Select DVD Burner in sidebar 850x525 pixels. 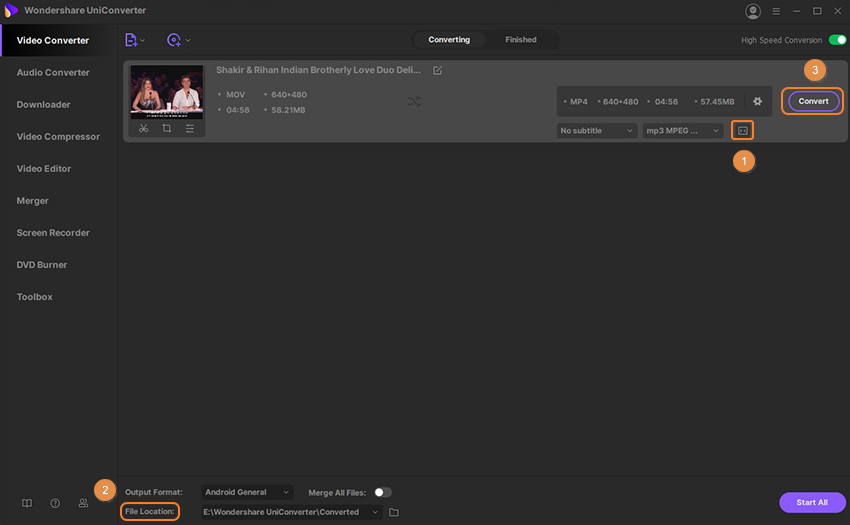pyautogui.click(x=42, y=264)
